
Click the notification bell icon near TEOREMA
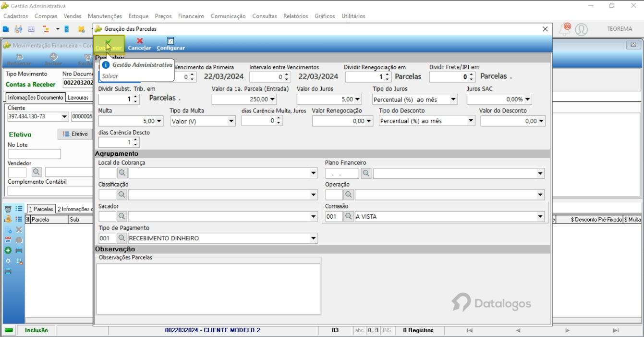click(565, 29)
